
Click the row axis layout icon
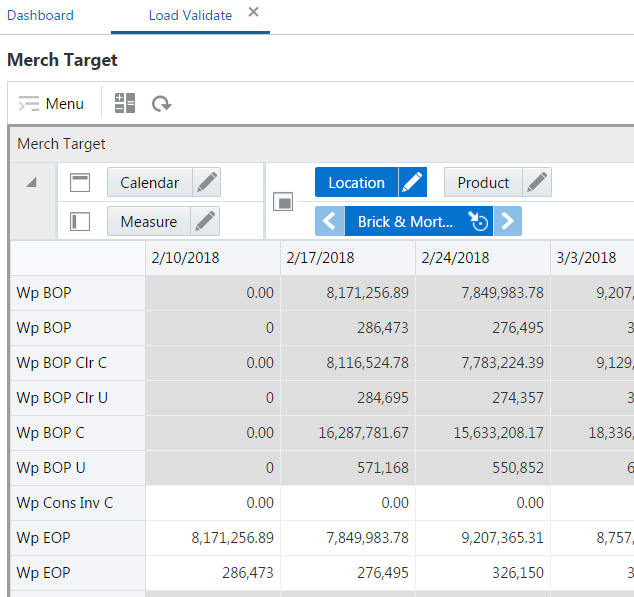(x=80, y=222)
